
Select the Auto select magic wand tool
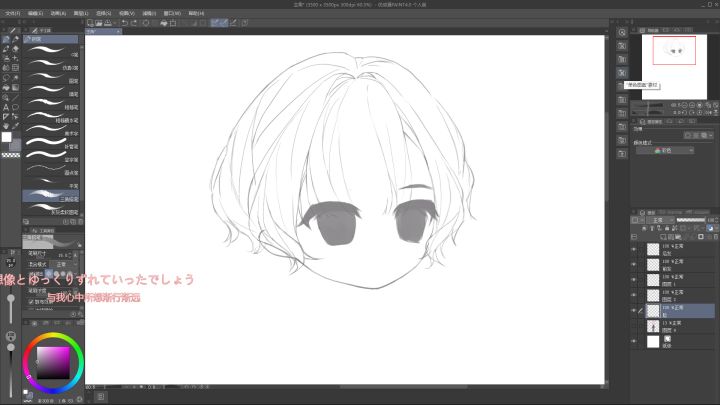(x=15, y=78)
